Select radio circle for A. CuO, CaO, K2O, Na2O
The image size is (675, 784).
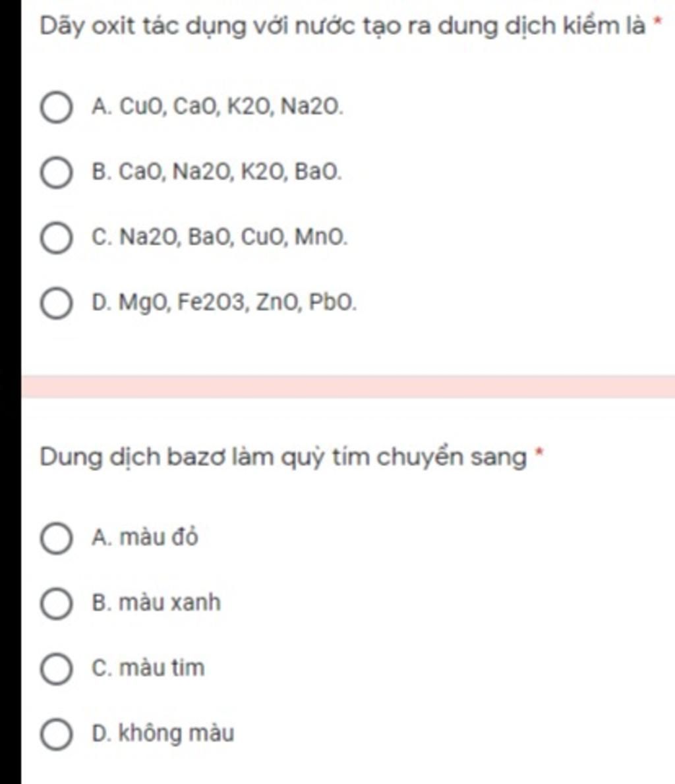(56, 107)
